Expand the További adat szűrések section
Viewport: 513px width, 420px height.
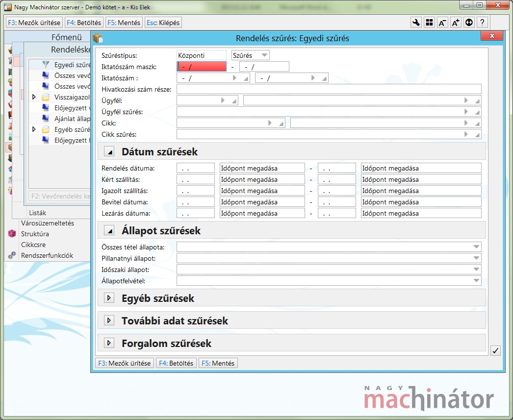(109, 321)
